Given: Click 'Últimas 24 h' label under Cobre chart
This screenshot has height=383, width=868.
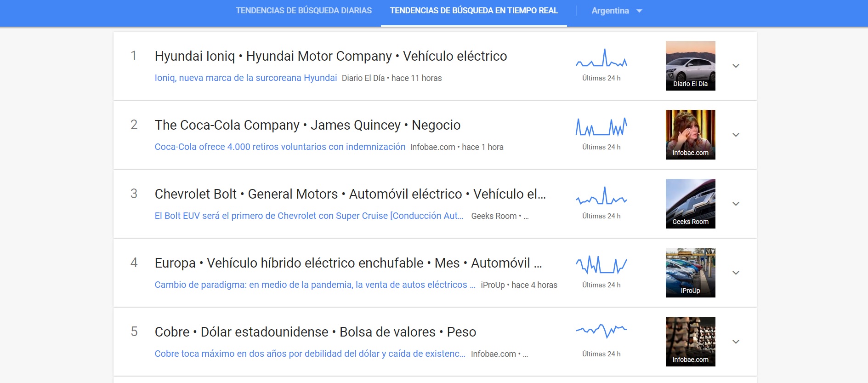Looking at the screenshot, I should (601, 354).
